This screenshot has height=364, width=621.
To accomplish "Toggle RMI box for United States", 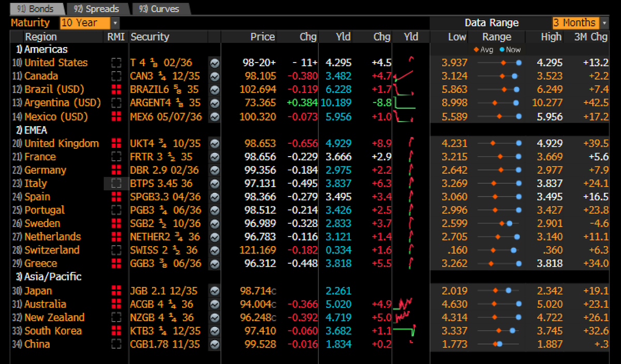I will 116,63.
